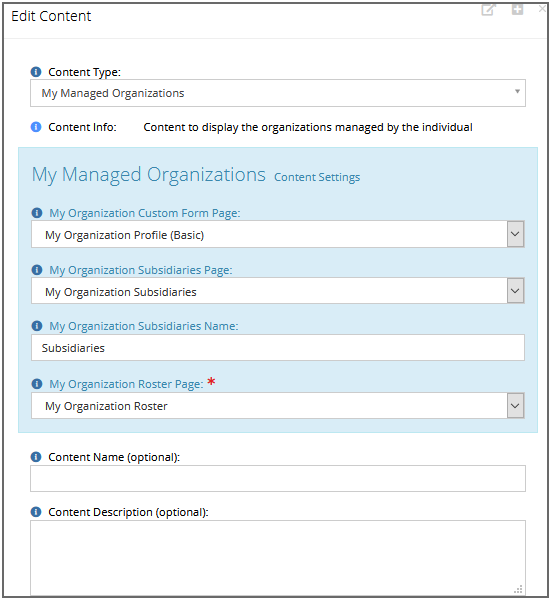Viewport: 551px width, 600px height.
Task: Click info icon for My Organization Roster Page
Action: tap(37, 384)
